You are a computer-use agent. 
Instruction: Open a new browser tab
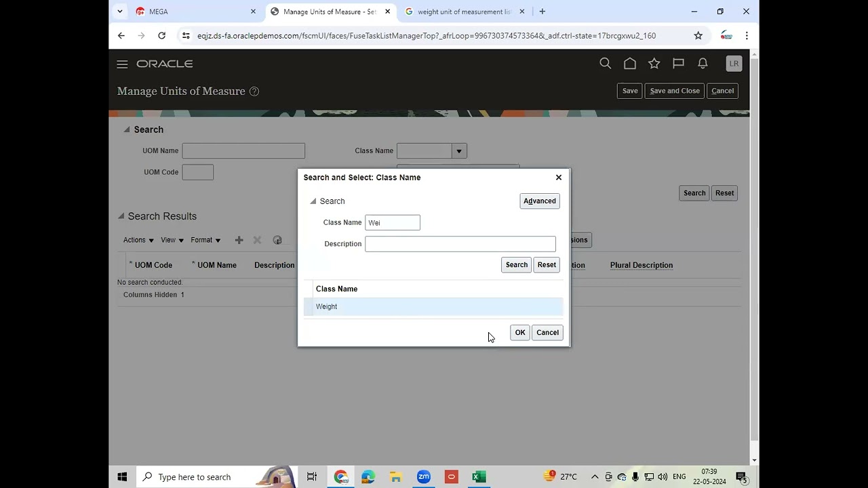(542, 12)
